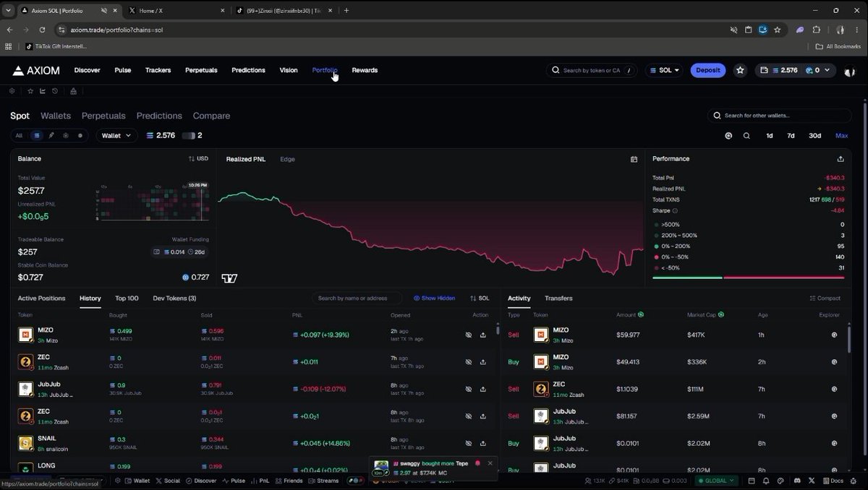The width and height of the screenshot is (868, 490).
Task: Switch to the Edge chart view
Action: click(x=287, y=159)
